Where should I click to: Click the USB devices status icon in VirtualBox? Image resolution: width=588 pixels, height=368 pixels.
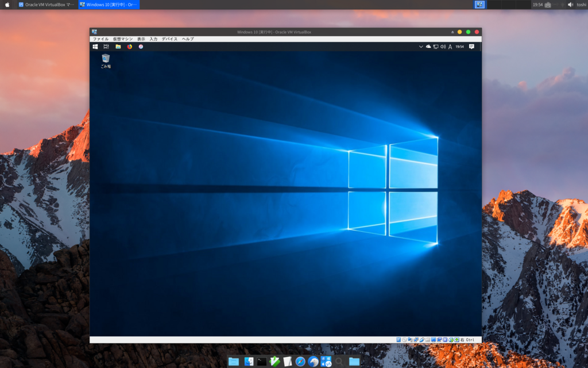421,339
